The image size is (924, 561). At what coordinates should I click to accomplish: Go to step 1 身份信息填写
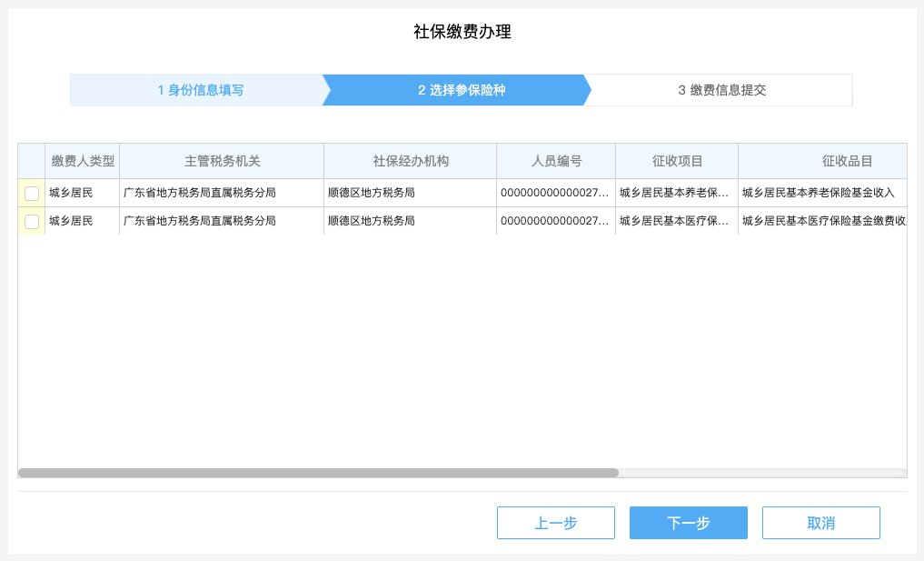click(x=200, y=90)
